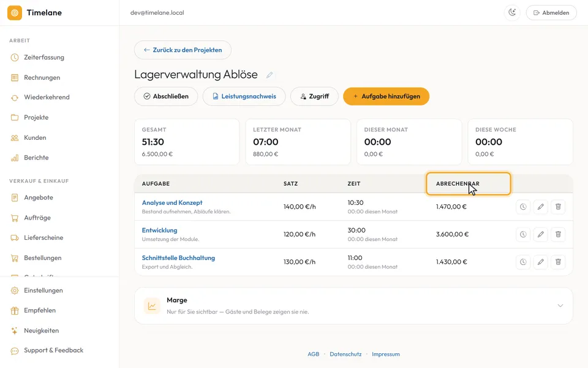Click Zurück zu den Projekten
The width and height of the screenshot is (588, 368).
pos(183,50)
